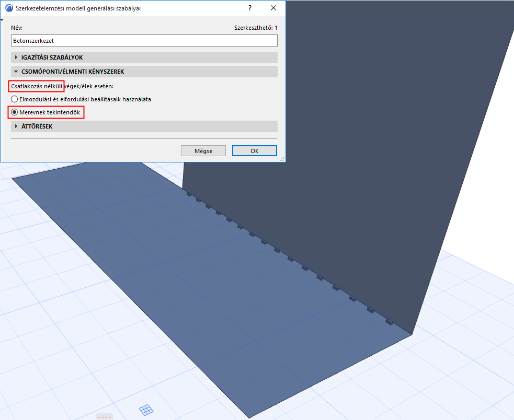Click the dialog title bar text
Screen dimensions: 514x420
pos(78,8)
